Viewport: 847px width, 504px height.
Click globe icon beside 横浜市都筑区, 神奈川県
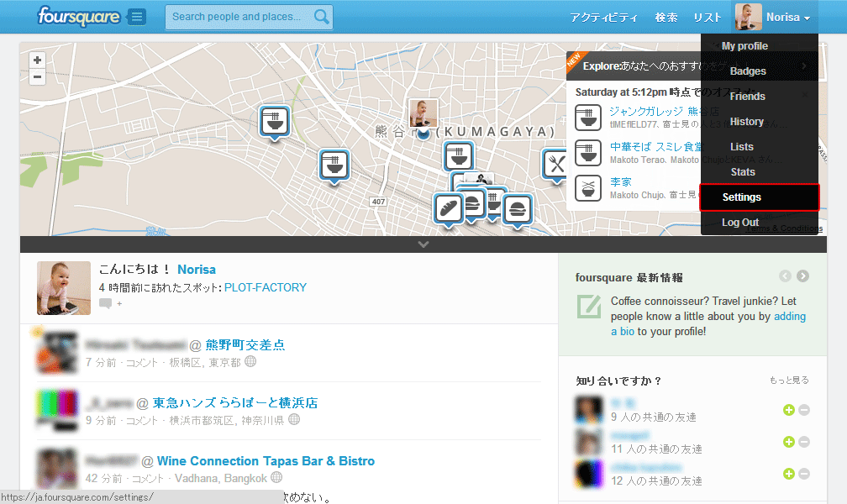point(294,419)
